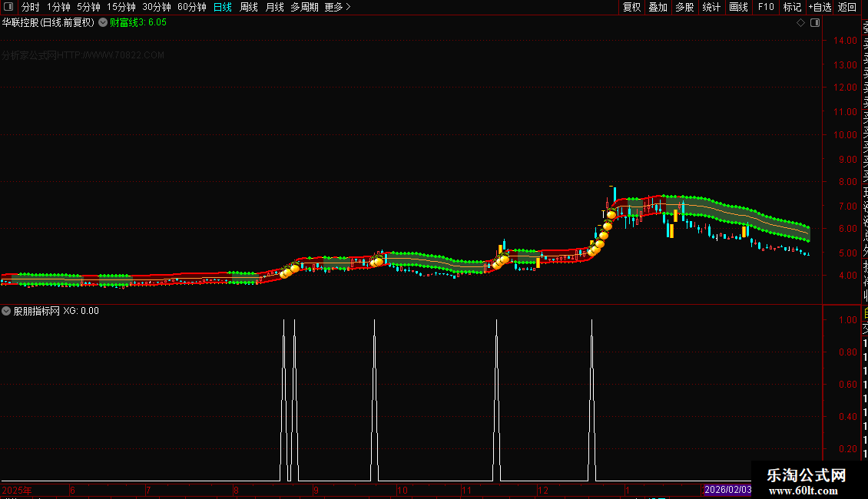Select the 5分钟 period tab
The image size is (868, 499).
click(88, 7)
